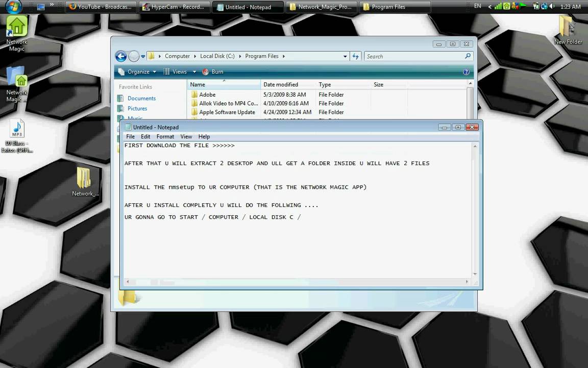
Task: Select DJ Blass MP3 desktop file
Action: click(17, 136)
